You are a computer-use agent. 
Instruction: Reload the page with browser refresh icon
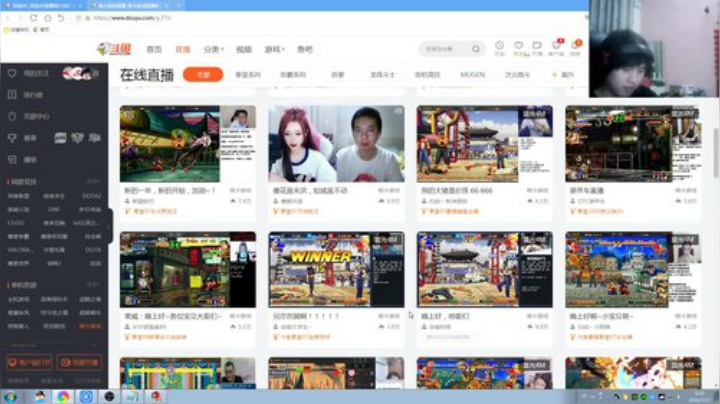click(34, 18)
